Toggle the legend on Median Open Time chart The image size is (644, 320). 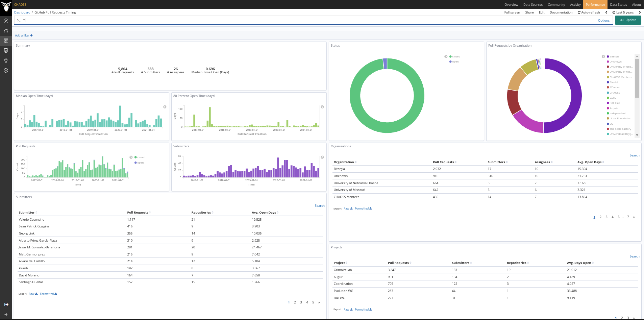pyautogui.click(x=165, y=107)
